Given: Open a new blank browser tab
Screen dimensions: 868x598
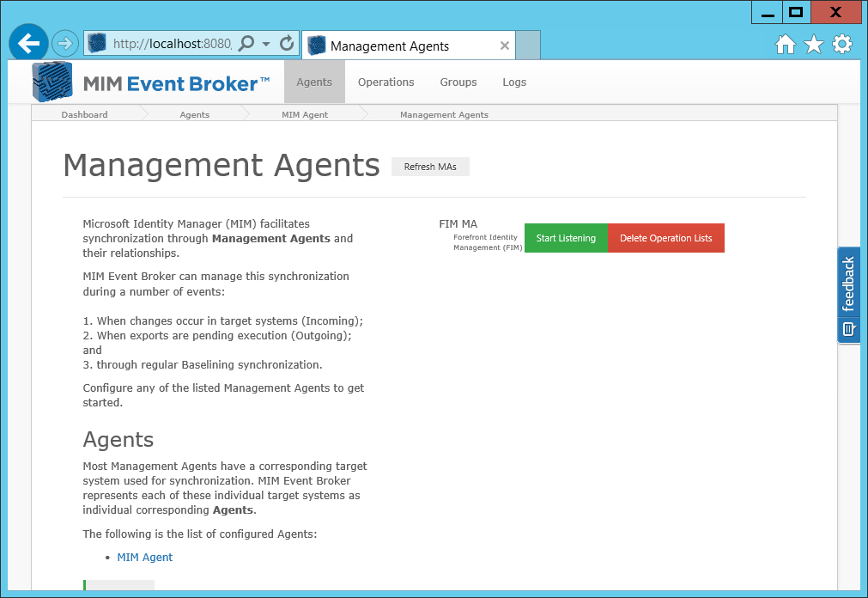Looking at the screenshot, I should click(x=527, y=46).
